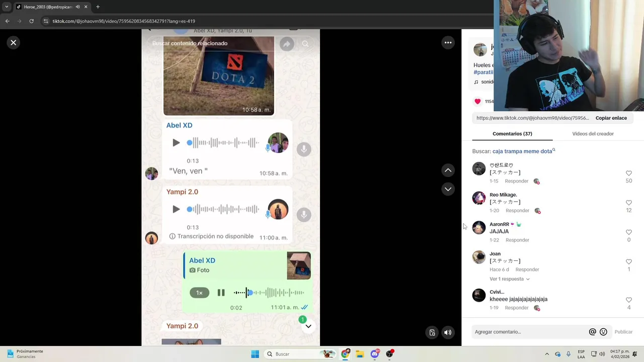Image resolution: width=644 pixels, height=362 pixels.
Task: Click the search magnifier on the video
Action: 305,44
